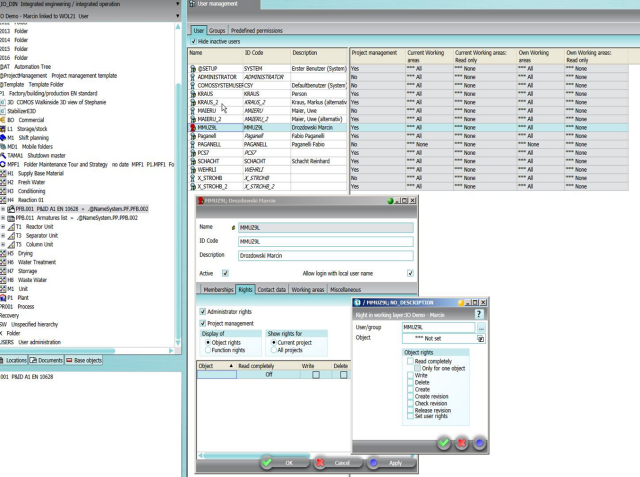Image resolution: width=640 pixels, height=477 pixels.
Task: Select All projects radio button
Action: pyautogui.click(x=274, y=350)
